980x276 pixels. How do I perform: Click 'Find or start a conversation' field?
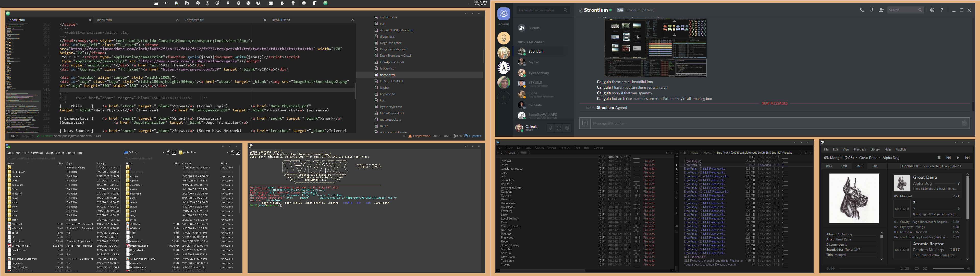click(543, 10)
